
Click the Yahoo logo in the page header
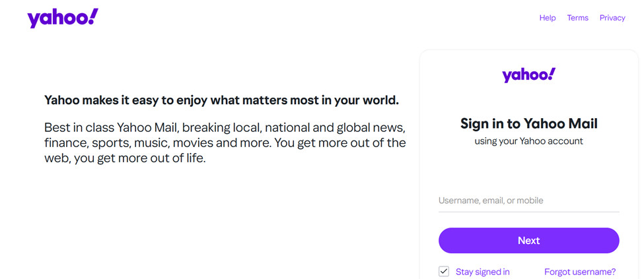point(62,18)
